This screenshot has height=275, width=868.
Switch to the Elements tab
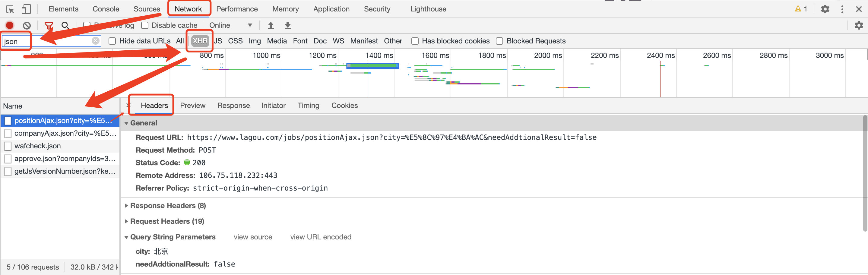[x=63, y=9]
